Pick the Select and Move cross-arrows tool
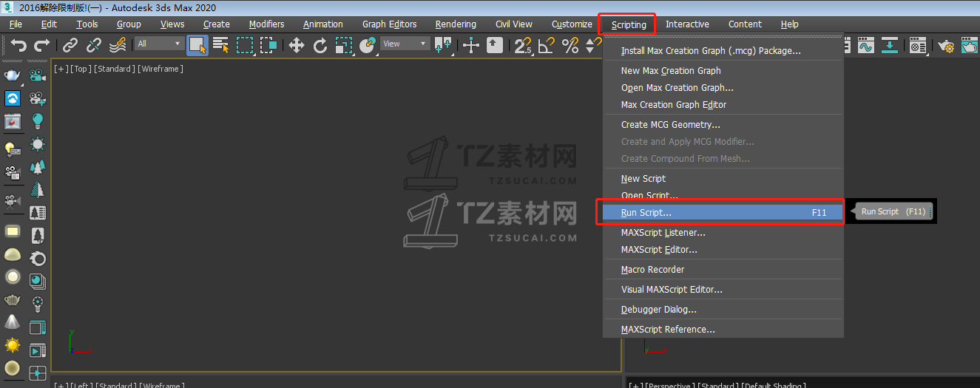 click(297, 45)
